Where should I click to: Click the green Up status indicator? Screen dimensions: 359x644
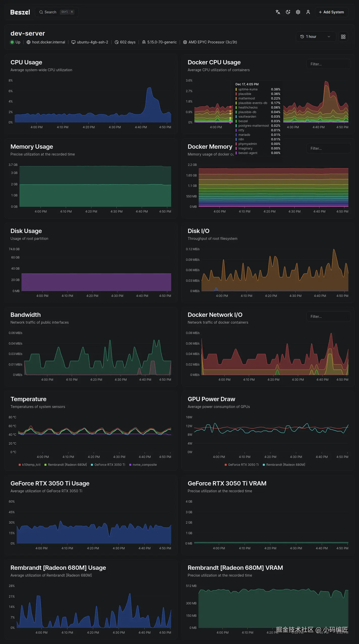point(12,42)
